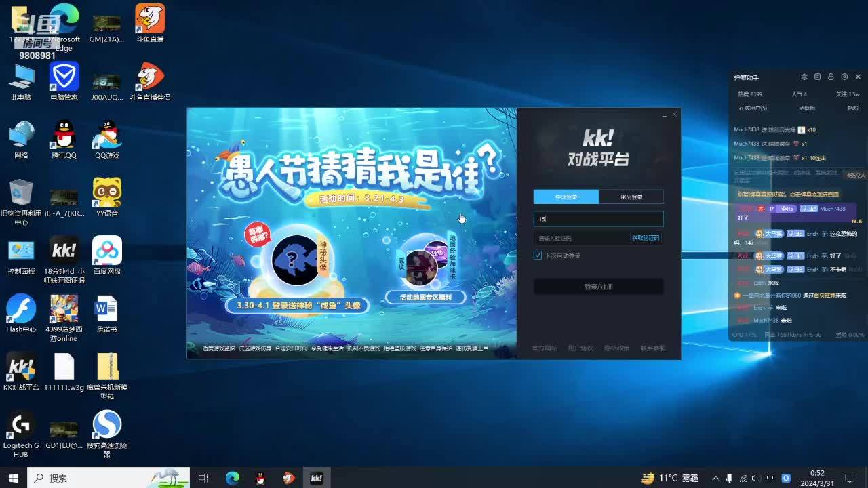Click the 登录/注册 button
Image resolution: width=868 pixels, height=488 pixels.
tap(599, 287)
